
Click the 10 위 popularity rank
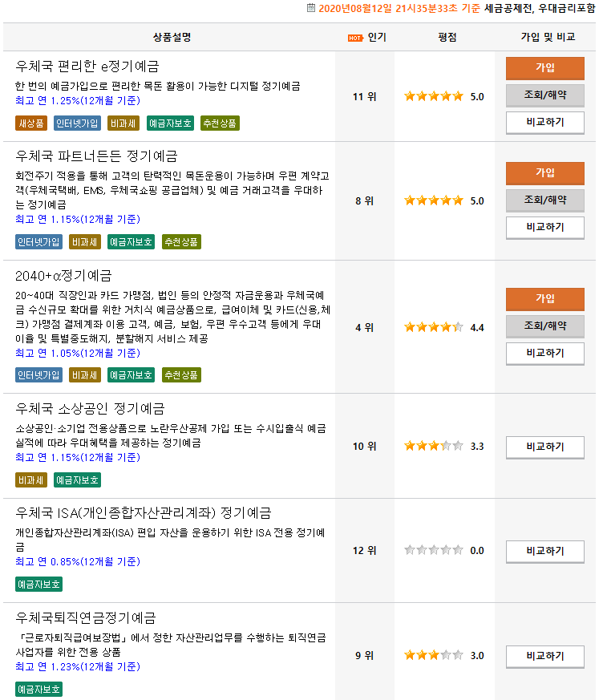pyautogui.click(x=364, y=447)
